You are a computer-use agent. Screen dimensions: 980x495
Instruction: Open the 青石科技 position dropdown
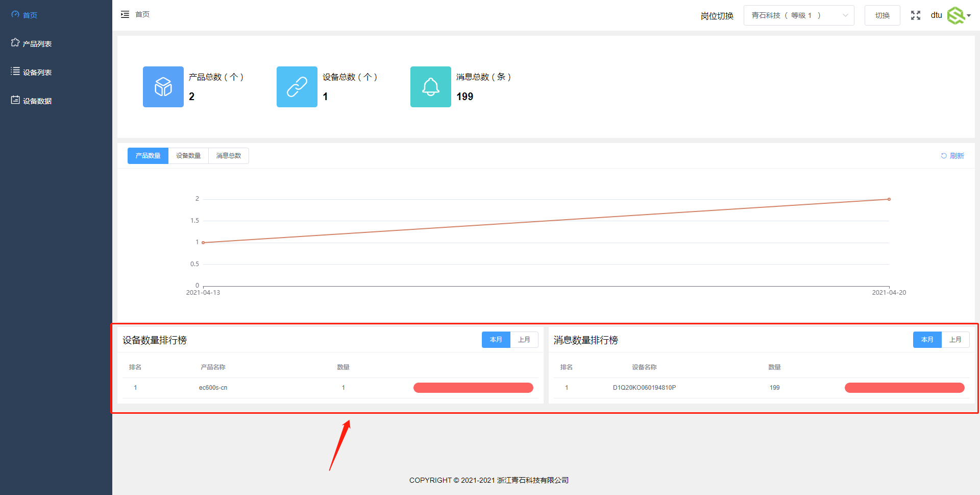798,15
